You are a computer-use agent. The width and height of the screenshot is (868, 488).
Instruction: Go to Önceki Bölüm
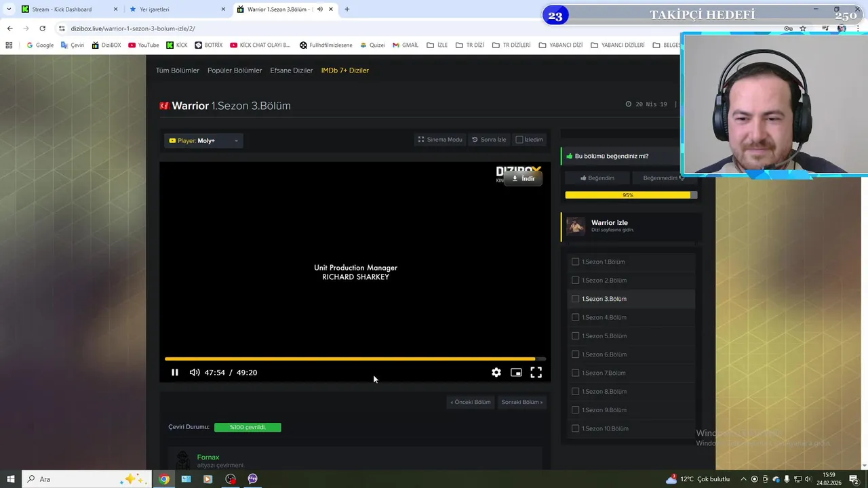[x=471, y=402]
